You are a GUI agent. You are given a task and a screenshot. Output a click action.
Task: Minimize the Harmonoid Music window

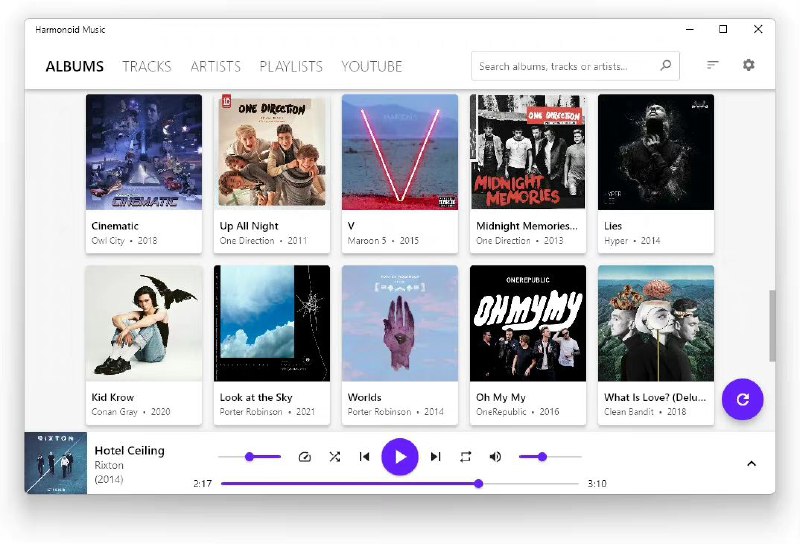click(690, 30)
